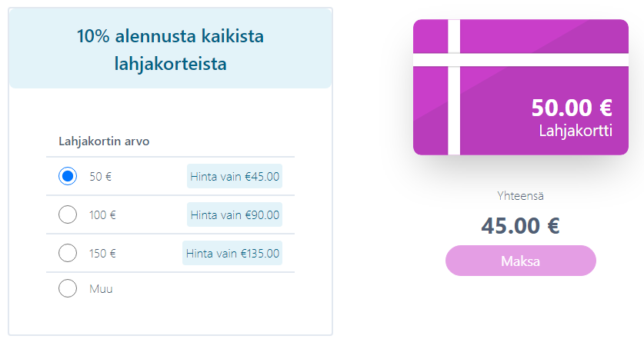Screen dimensions: 644x349
Task: Select the 50 € radio button
Action: [68, 176]
